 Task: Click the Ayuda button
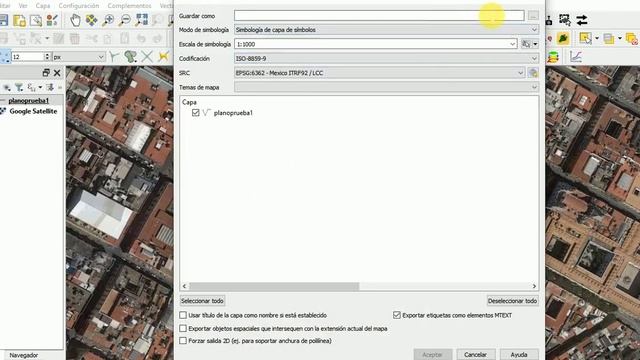(x=519, y=354)
